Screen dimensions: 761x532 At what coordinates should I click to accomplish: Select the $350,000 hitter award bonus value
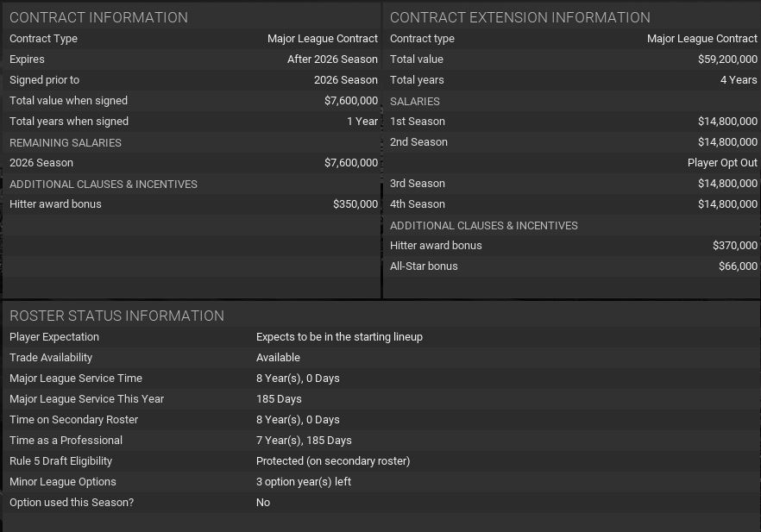click(355, 204)
